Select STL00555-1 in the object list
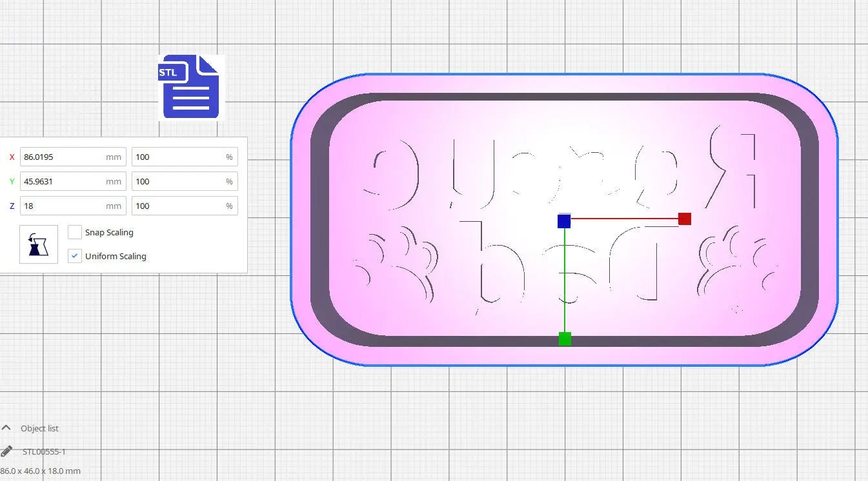 tap(44, 451)
